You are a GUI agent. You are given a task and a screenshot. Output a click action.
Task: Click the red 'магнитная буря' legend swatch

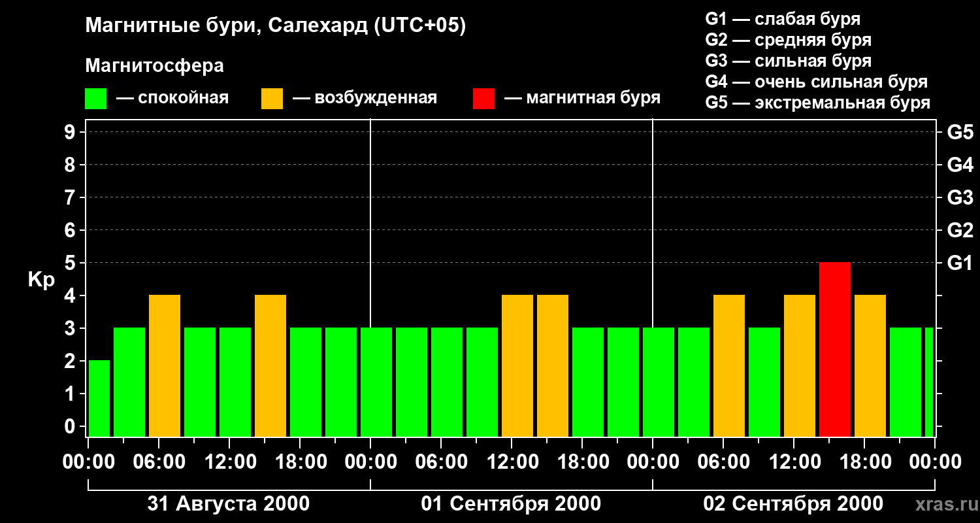(484, 99)
